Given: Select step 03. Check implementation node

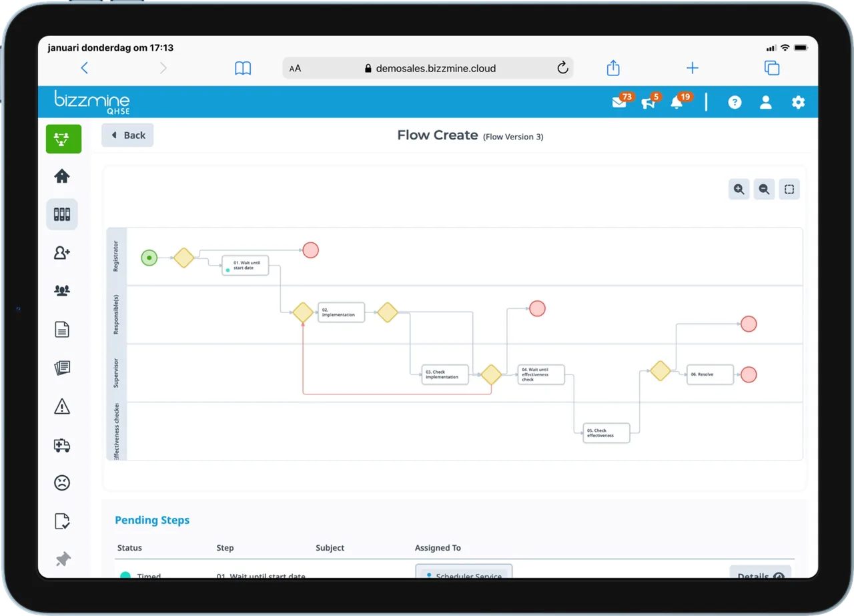Looking at the screenshot, I should click(445, 374).
